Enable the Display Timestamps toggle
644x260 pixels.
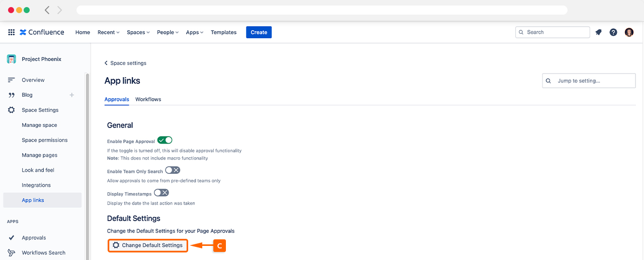click(162, 193)
